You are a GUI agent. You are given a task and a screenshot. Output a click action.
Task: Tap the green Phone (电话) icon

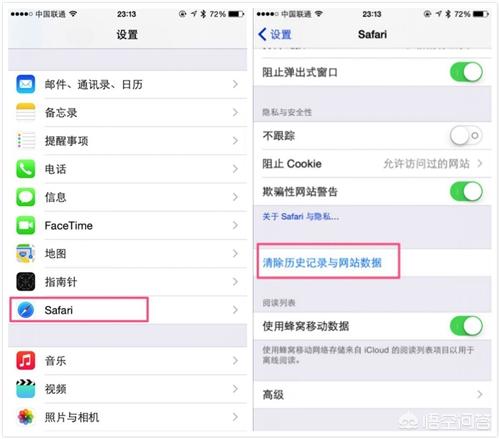pos(26,169)
